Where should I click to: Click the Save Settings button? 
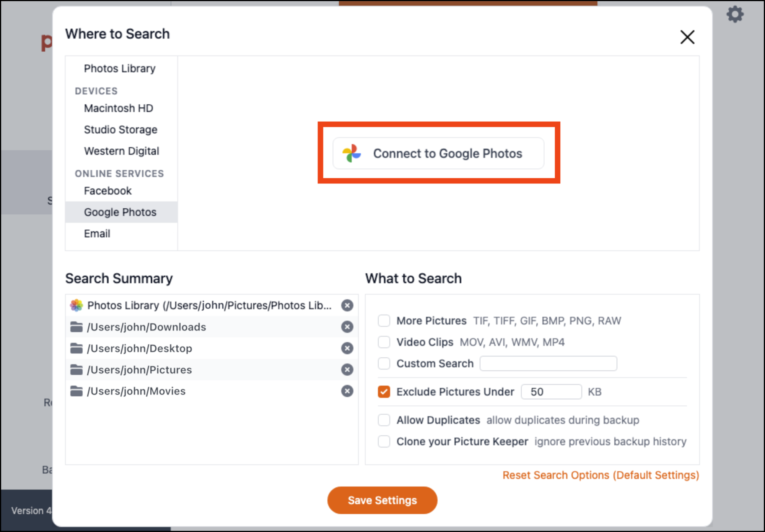coord(382,500)
